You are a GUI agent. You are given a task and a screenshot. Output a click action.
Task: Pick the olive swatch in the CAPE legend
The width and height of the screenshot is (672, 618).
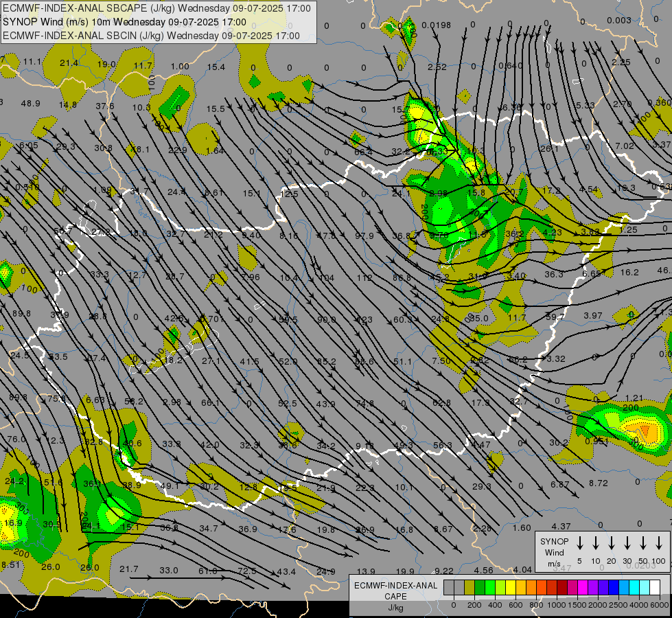[470, 588]
